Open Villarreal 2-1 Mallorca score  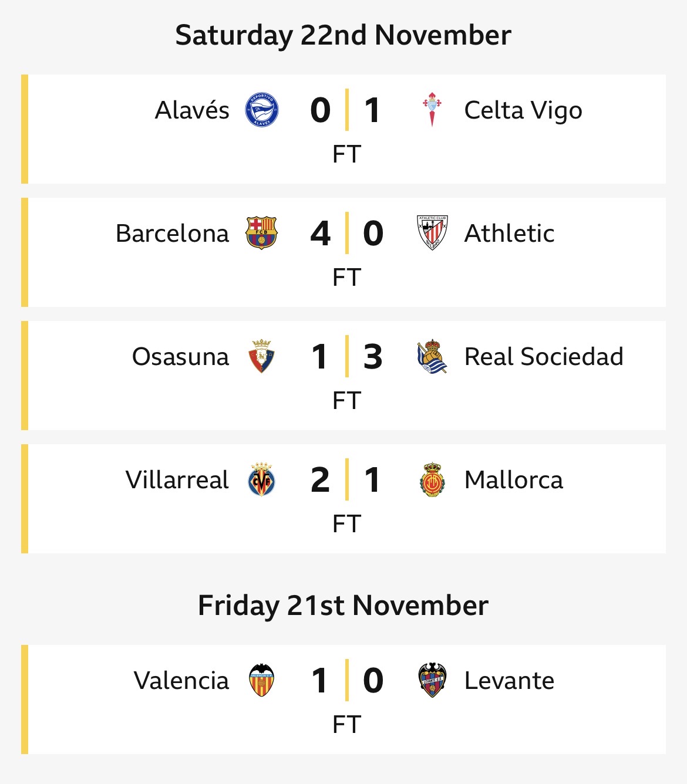pos(346,480)
